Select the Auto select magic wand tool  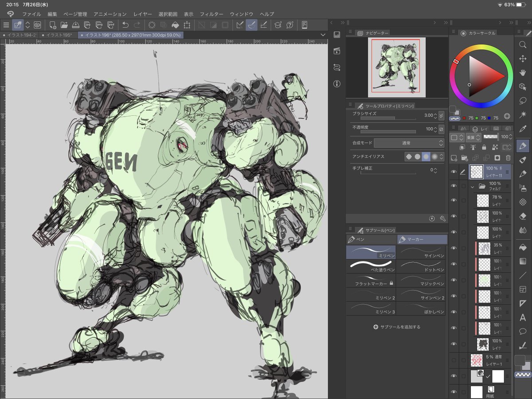pos(522,115)
